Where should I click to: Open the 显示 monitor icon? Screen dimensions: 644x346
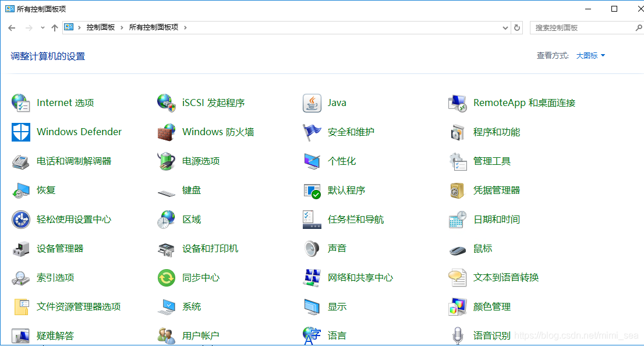pyautogui.click(x=312, y=307)
